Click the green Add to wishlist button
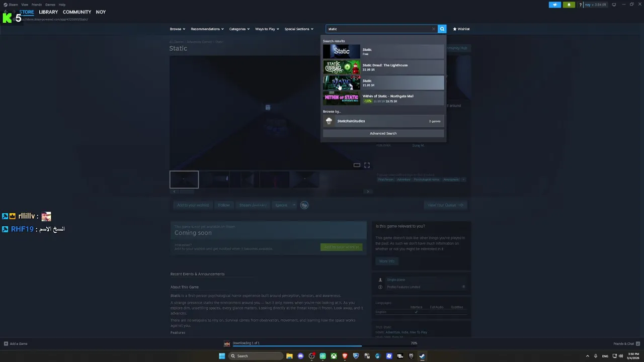Viewport: 644px width, 362px height. pos(341,247)
